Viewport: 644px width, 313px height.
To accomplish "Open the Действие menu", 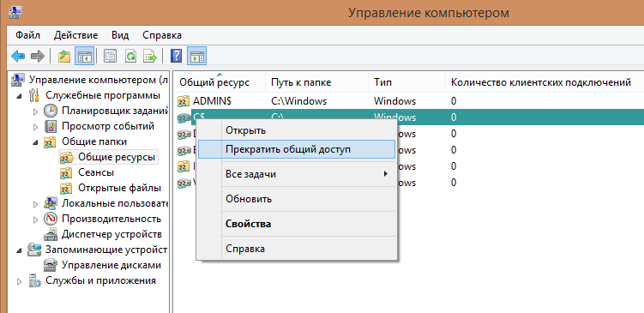I will point(76,35).
